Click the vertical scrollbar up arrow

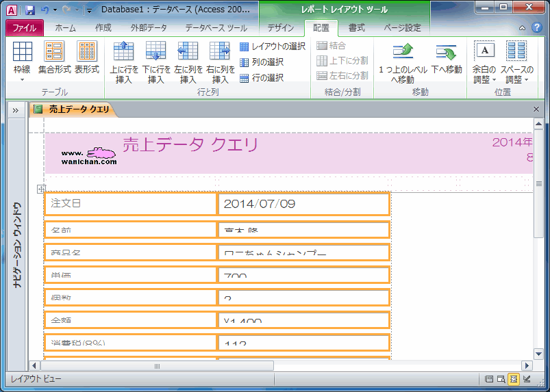click(x=538, y=124)
